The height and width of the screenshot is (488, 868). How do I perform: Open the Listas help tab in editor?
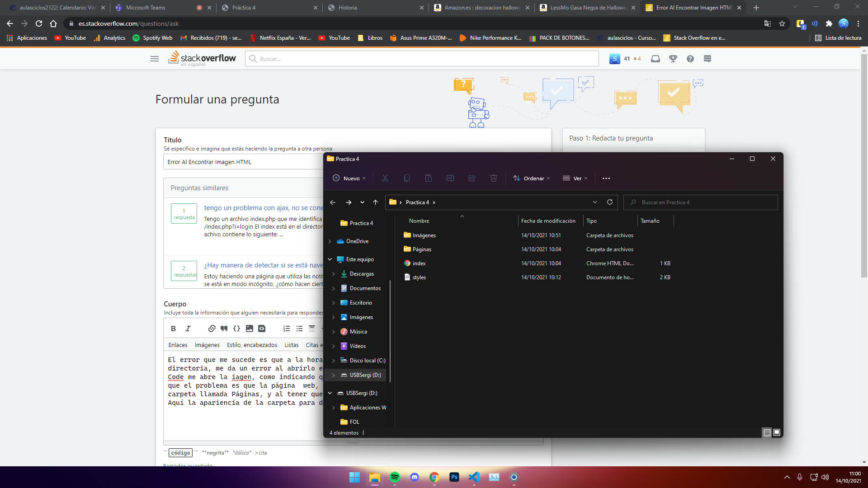coord(292,345)
